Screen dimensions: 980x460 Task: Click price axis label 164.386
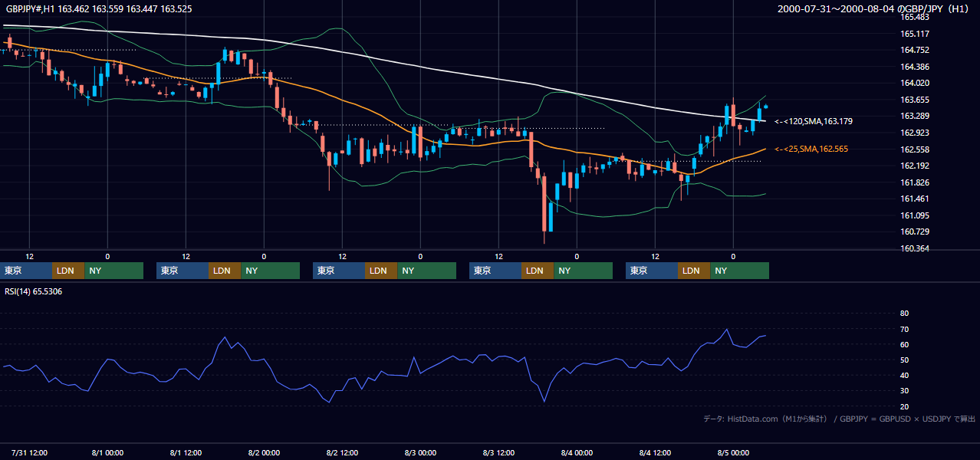915,67
